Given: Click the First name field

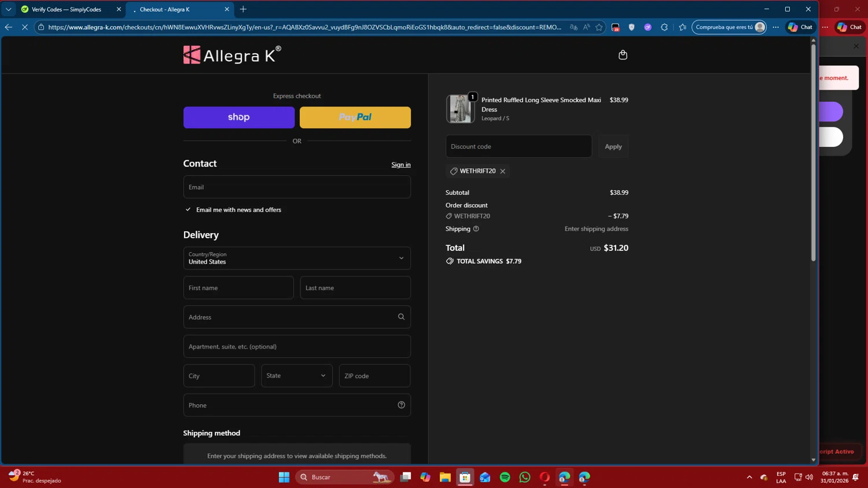Looking at the screenshot, I should click(238, 288).
